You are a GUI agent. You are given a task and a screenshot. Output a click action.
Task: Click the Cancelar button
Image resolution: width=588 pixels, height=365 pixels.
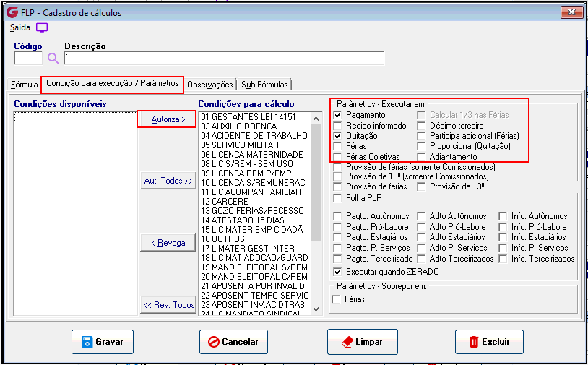point(233,342)
